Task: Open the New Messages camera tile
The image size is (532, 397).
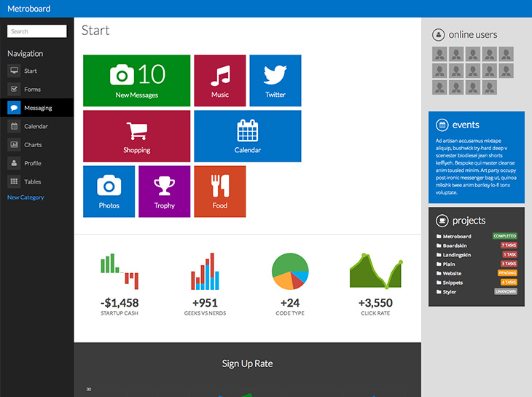Action: point(136,81)
